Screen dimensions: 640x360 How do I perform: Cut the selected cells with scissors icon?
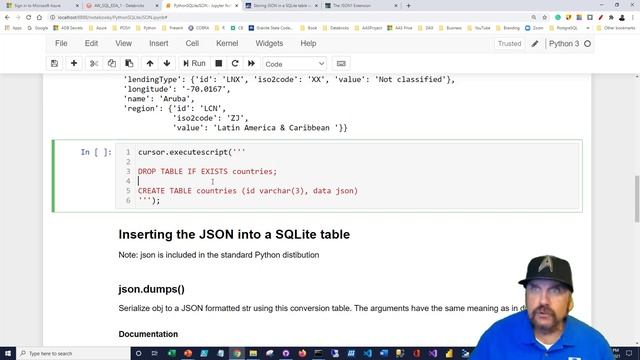pos(94,64)
